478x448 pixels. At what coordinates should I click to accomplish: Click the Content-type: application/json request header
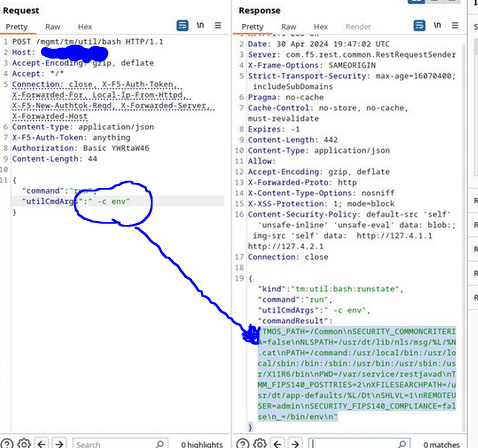(x=83, y=127)
